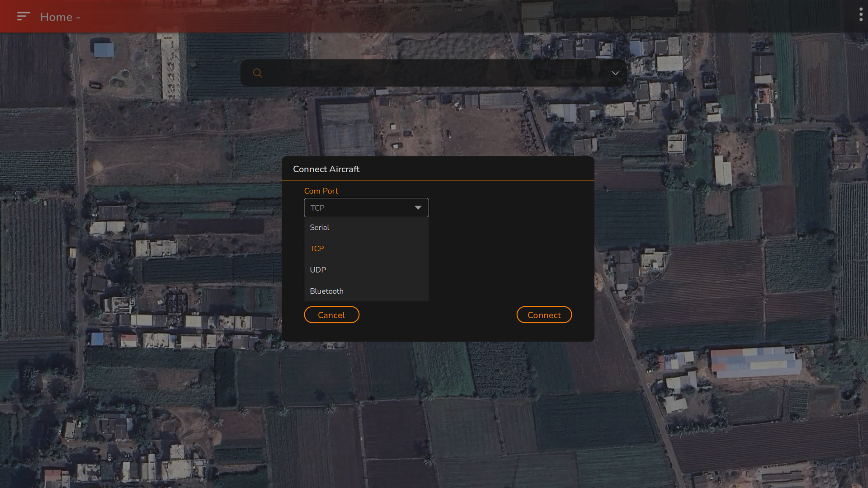Open the hamburger navigation menu

[x=23, y=17]
